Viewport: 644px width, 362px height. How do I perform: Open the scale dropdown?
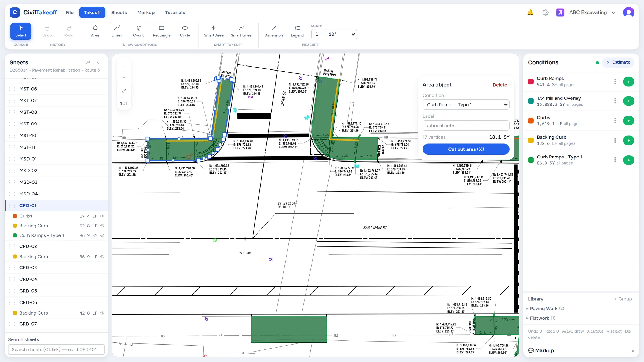(334, 34)
